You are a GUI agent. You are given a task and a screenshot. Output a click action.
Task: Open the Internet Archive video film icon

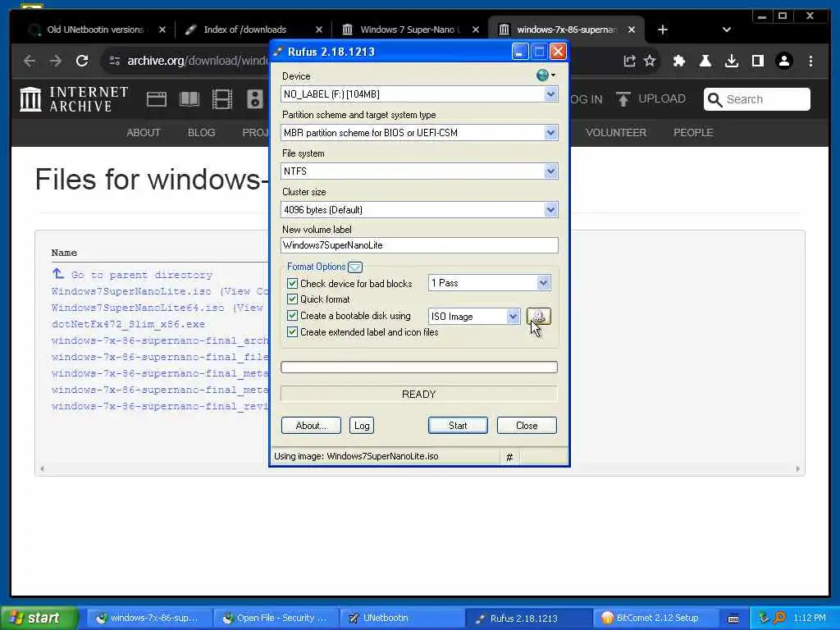pos(221,99)
